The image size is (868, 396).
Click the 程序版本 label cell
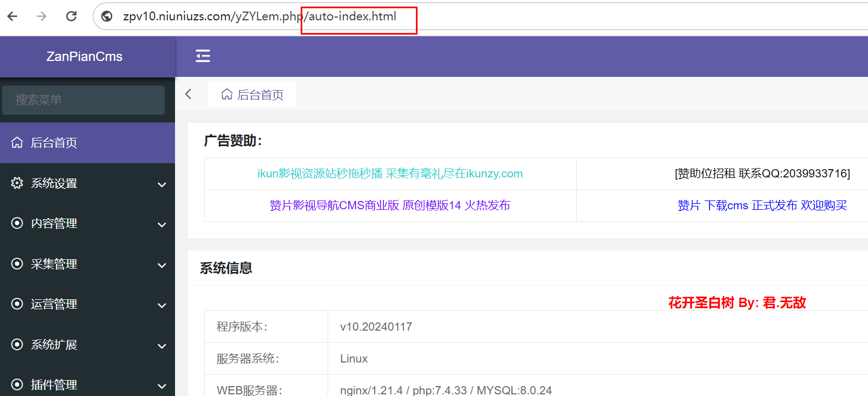click(266, 327)
